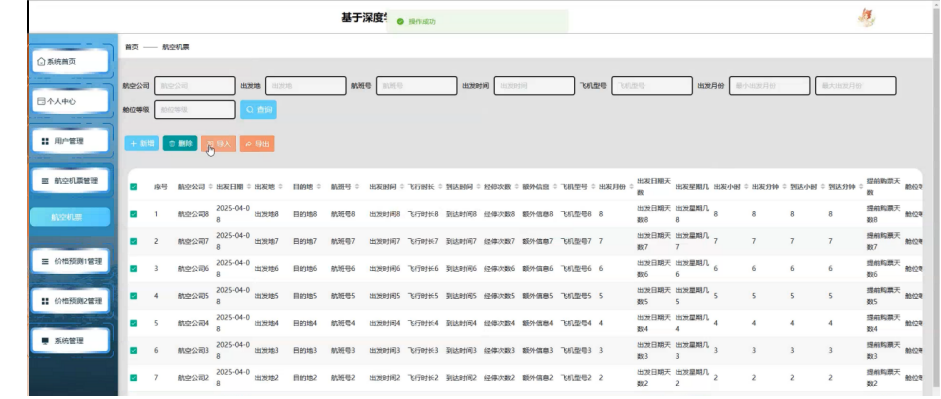Click 航空机票 in the breadcrumb
Image resolution: width=941 pixels, height=399 pixels.
(176, 47)
